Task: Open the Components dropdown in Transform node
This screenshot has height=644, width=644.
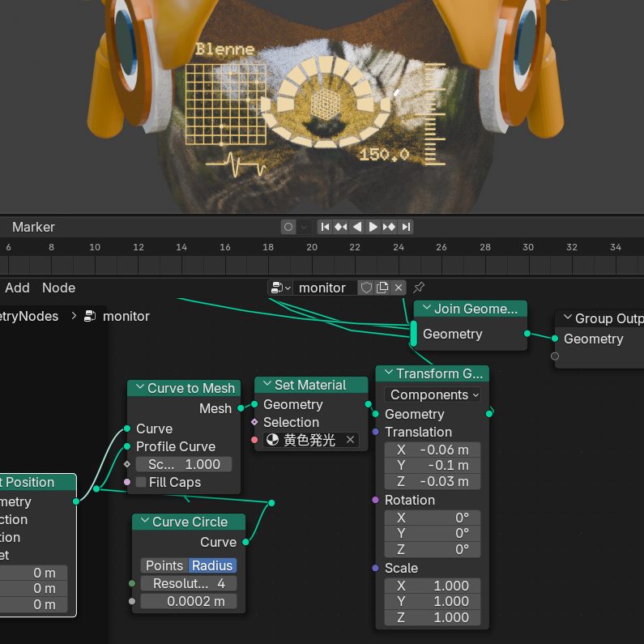Action: tap(433, 395)
